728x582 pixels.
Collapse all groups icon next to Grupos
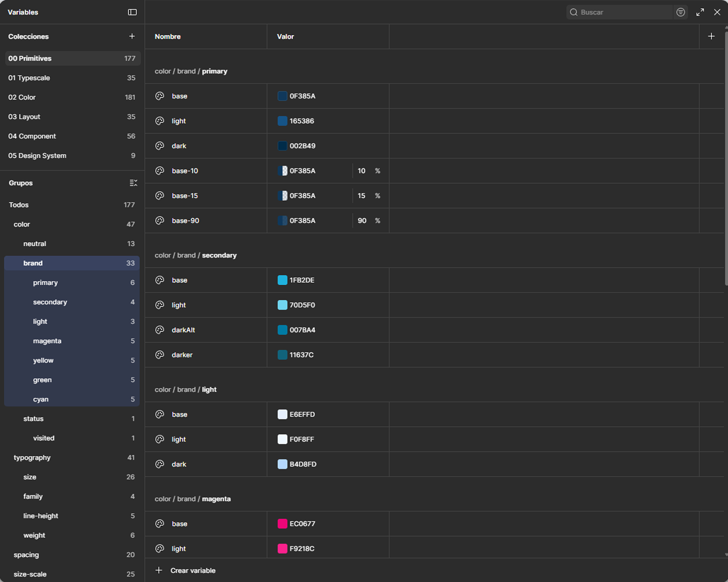pos(133,183)
